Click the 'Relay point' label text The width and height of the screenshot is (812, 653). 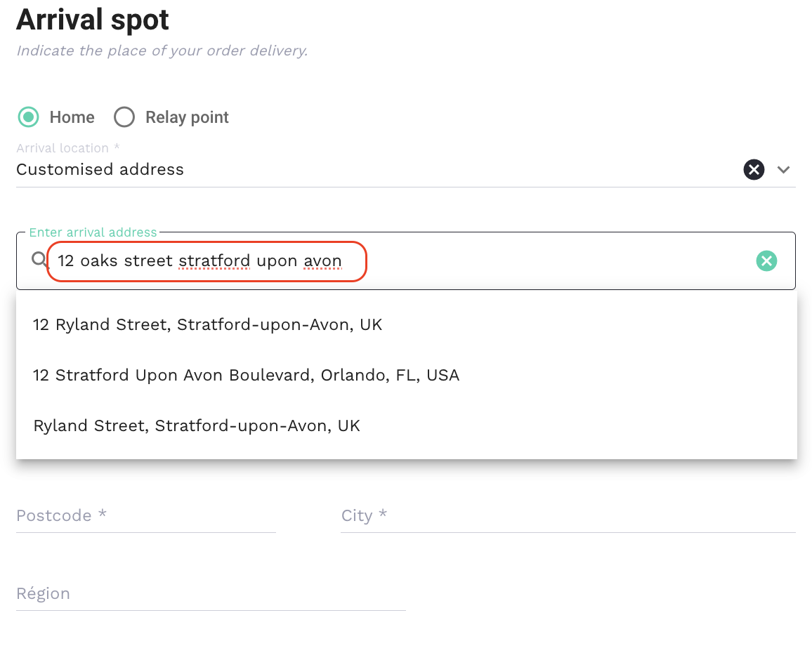[187, 117]
